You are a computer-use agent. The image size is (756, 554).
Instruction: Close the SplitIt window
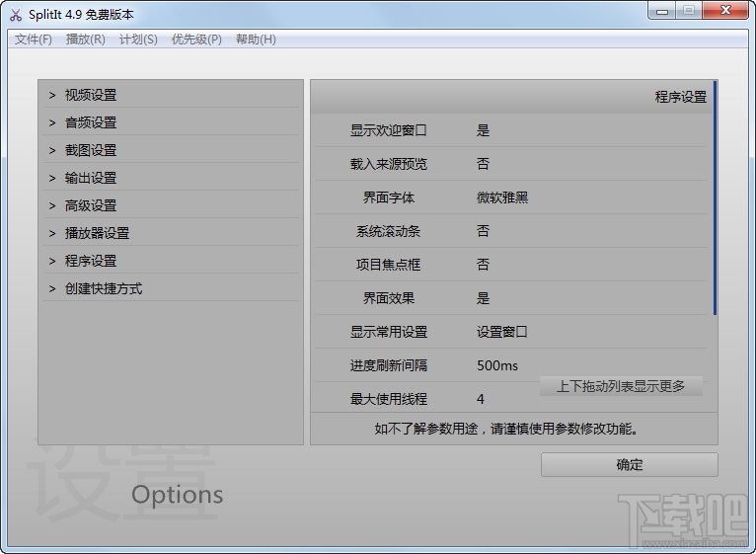coord(725,11)
